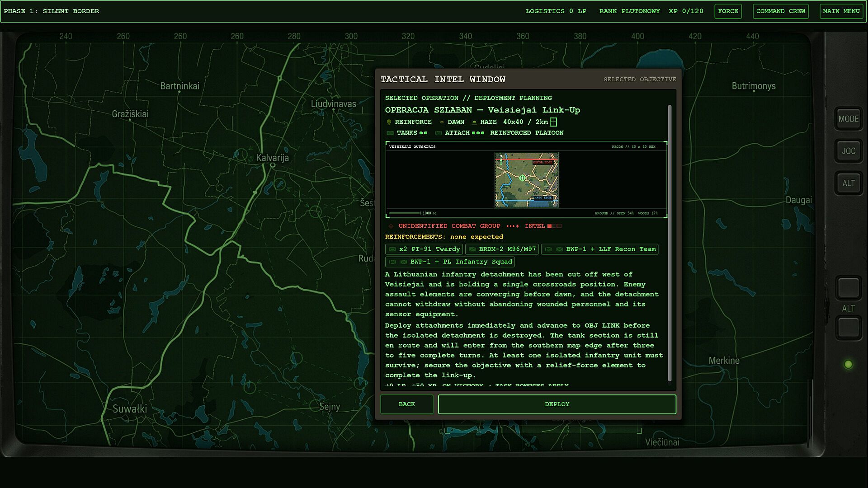Click the Attach unit-type icon
868x488 pixels.
tap(438, 133)
